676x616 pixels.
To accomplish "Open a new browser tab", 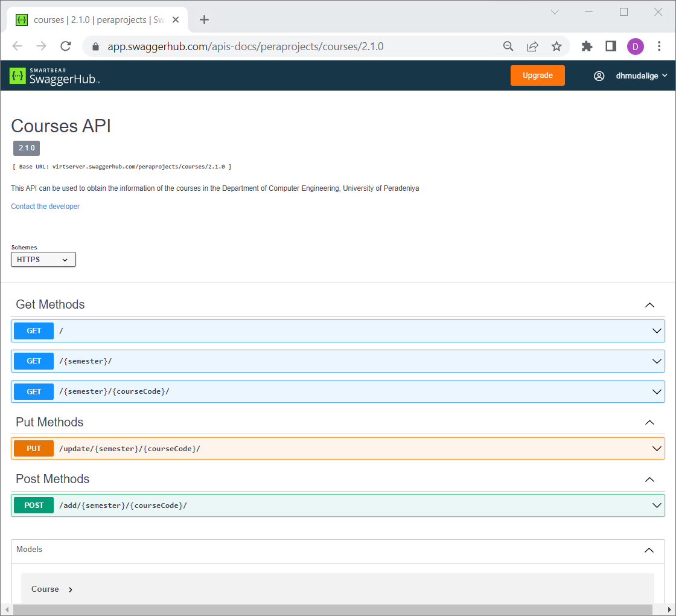I will pyautogui.click(x=205, y=20).
